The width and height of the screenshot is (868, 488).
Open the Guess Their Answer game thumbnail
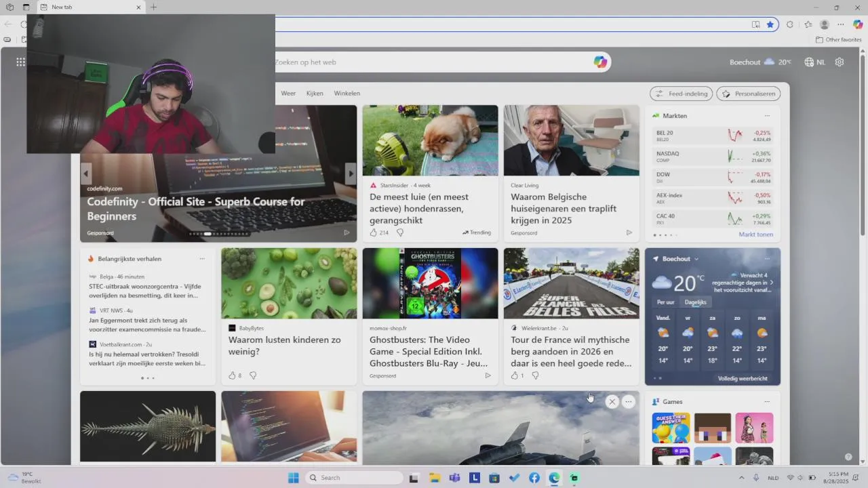coord(671,428)
